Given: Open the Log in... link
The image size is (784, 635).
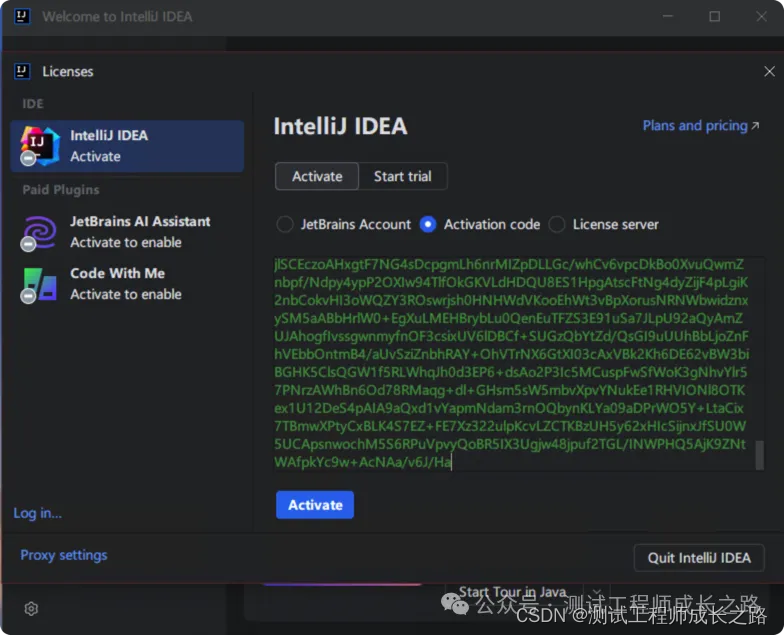Looking at the screenshot, I should point(38,514).
